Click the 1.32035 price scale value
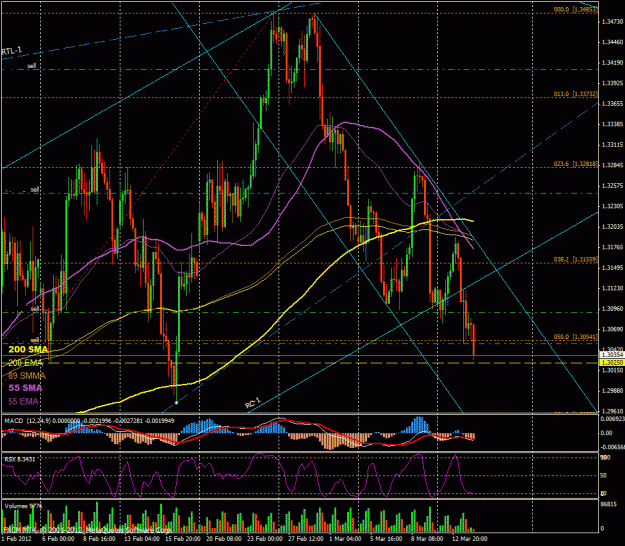Viewport: 625px width, 546px height. [x=611, y=226]
